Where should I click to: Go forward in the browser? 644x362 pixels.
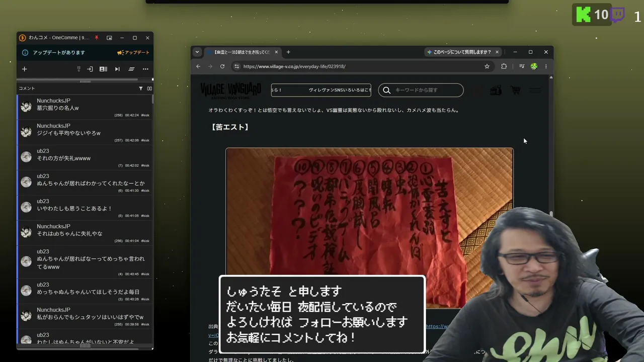click(x=210, y=66)
